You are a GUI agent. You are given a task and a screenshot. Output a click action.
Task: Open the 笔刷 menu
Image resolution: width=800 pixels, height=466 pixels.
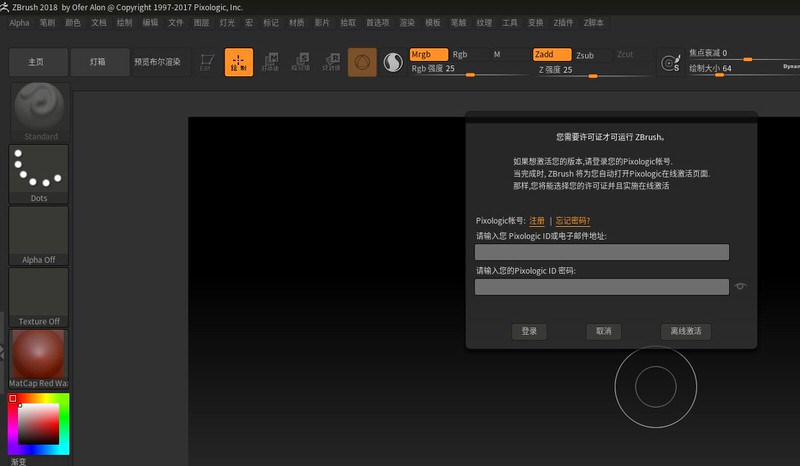pos(47,23)
